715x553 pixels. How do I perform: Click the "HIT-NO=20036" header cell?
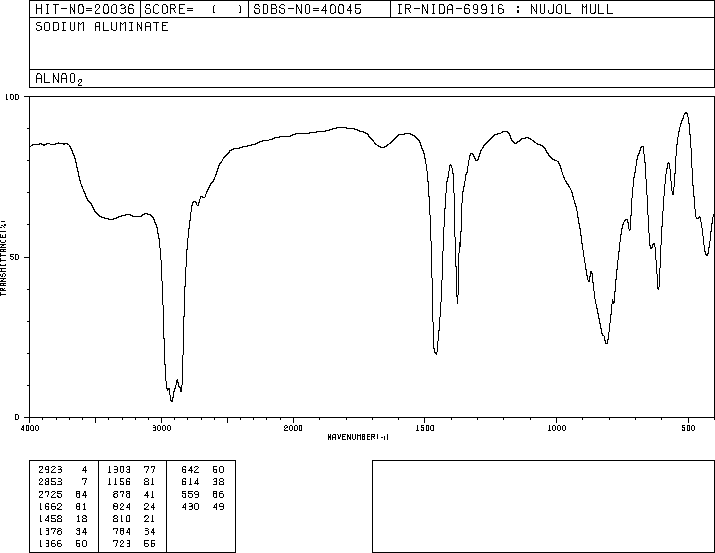85,9
